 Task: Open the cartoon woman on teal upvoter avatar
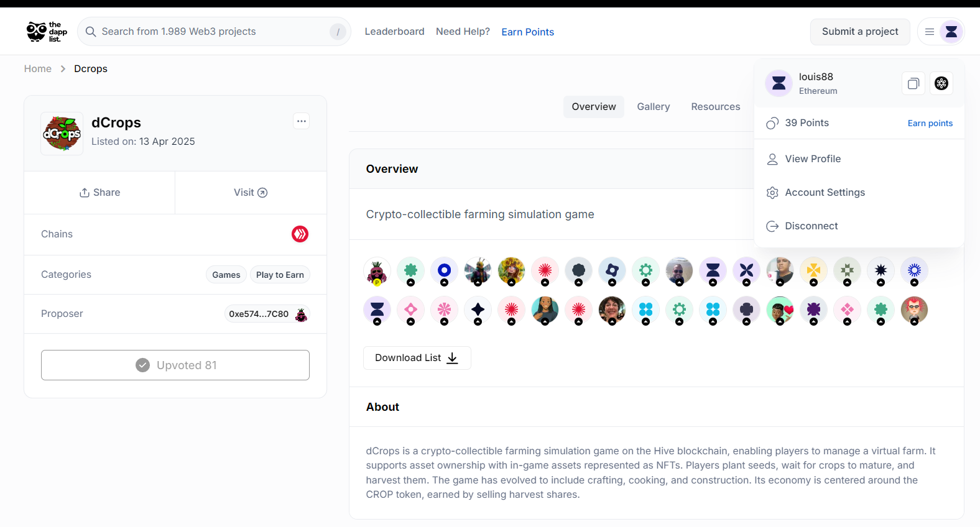click(x=545, y=311)
